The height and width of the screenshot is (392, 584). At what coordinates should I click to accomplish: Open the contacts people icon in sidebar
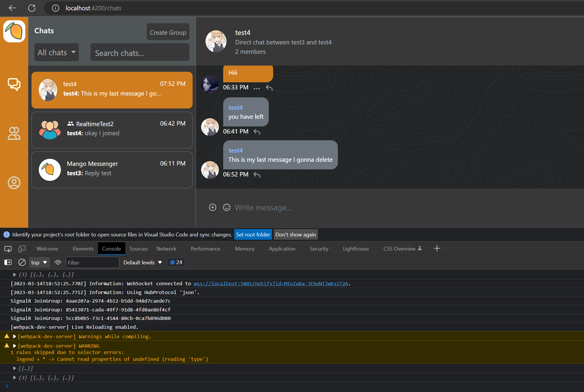14,133
